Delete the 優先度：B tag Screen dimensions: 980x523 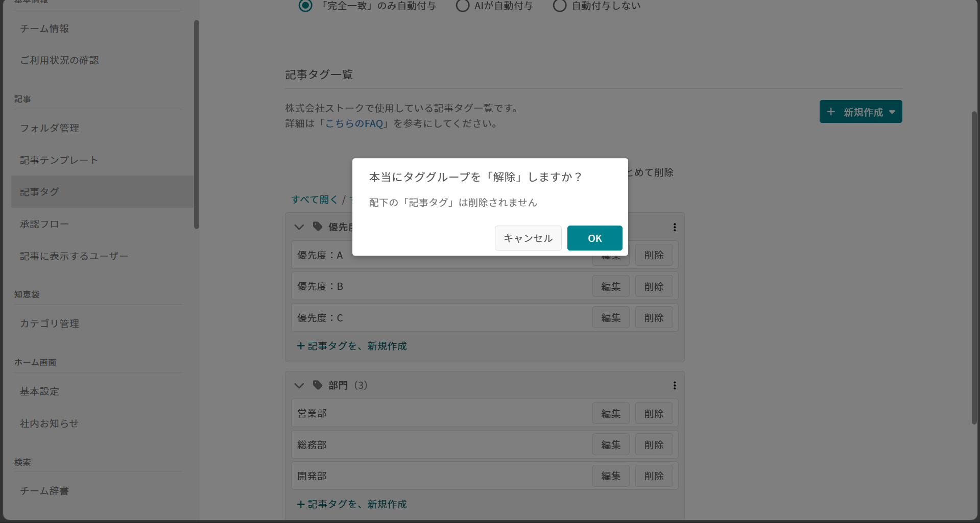coord(654,286)
